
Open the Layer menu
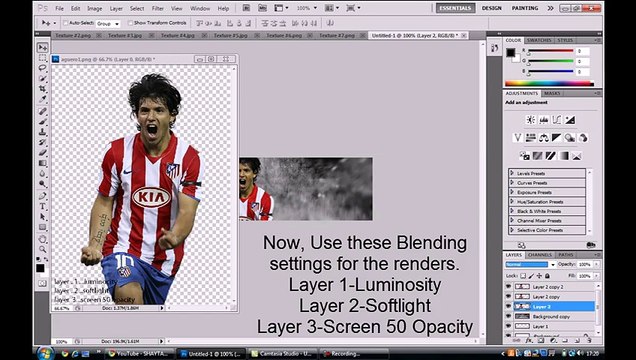[x=116, y=9]
